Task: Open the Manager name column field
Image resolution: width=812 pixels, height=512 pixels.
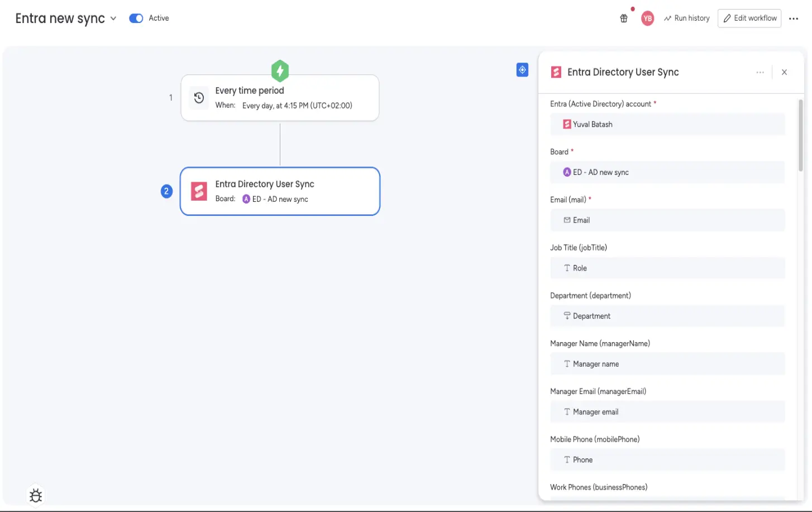Action: point(667,364)
